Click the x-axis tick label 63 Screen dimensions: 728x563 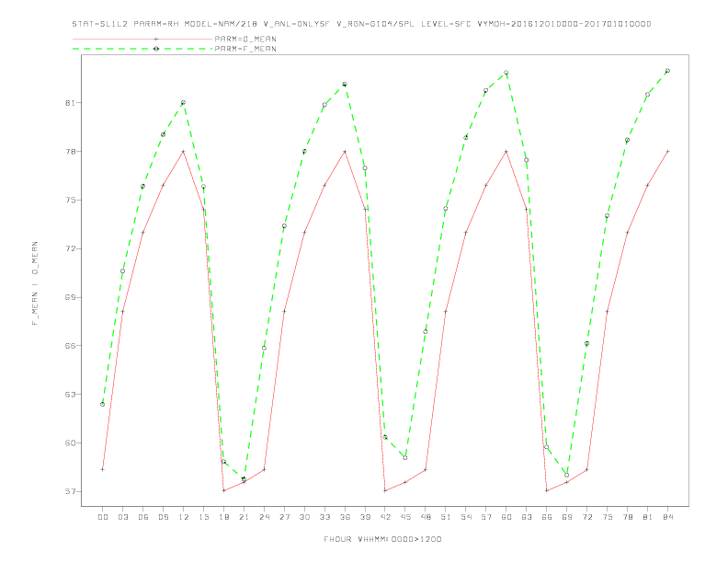(x=527, y=517)
